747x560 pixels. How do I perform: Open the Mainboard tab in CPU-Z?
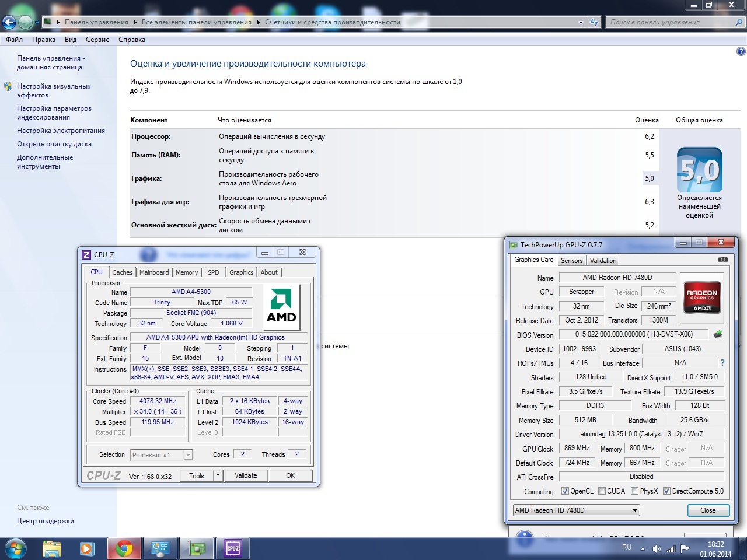point(154,272)
